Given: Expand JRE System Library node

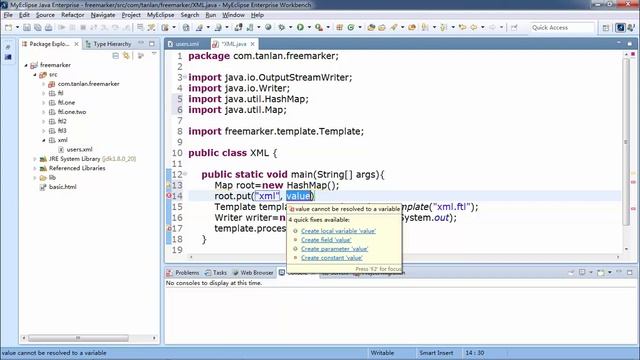Looking at the screenshot, I should click(35, 159).
